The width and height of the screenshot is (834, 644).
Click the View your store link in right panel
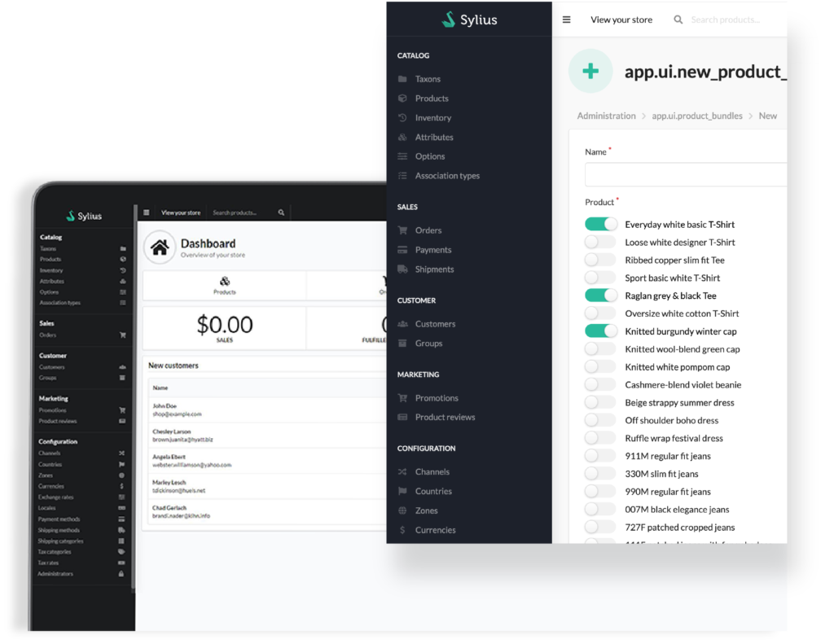(621, 20)
